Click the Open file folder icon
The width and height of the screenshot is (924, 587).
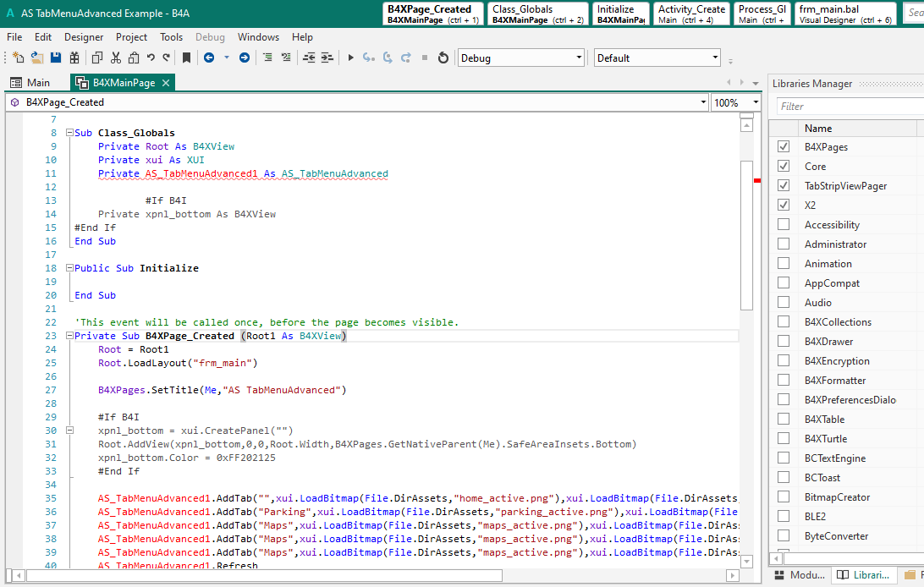37,58
